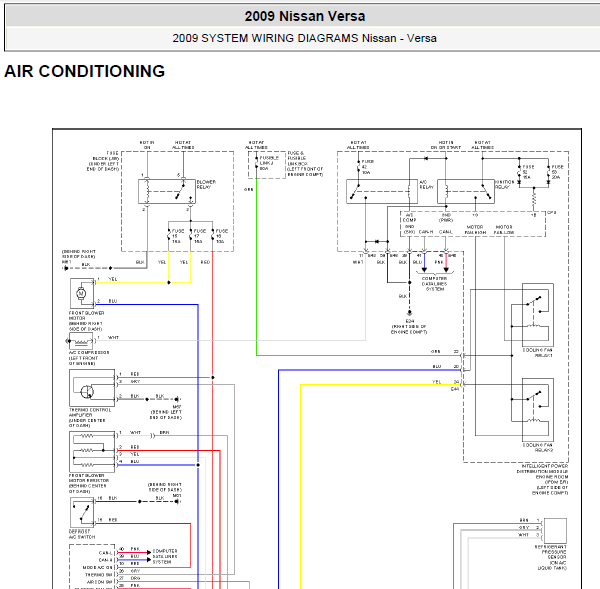Select the "DEFROST A/C SWITCH" label
This screenshot has height=589, width=600.
[82, 534]
